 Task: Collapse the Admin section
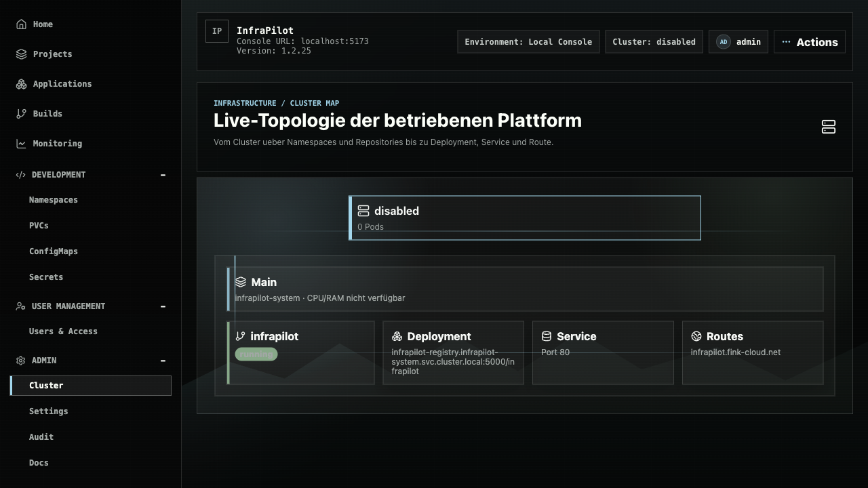pyautogui.click(x=163, y=361)
